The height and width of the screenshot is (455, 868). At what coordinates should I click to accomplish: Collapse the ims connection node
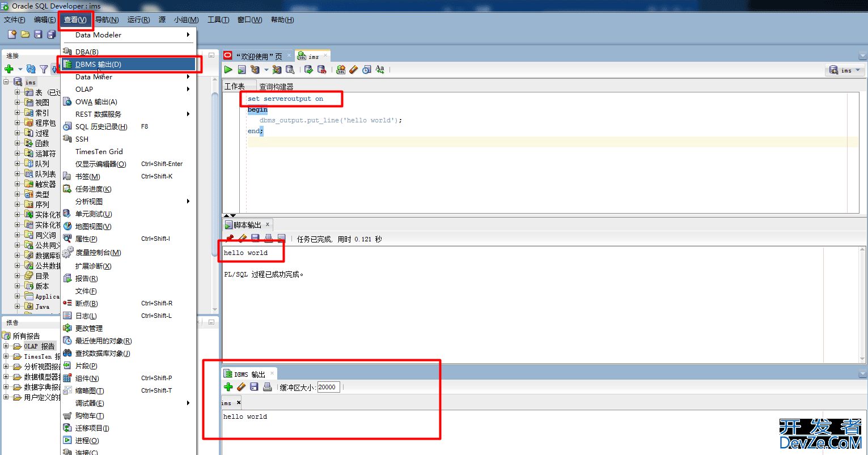point(6,82)
